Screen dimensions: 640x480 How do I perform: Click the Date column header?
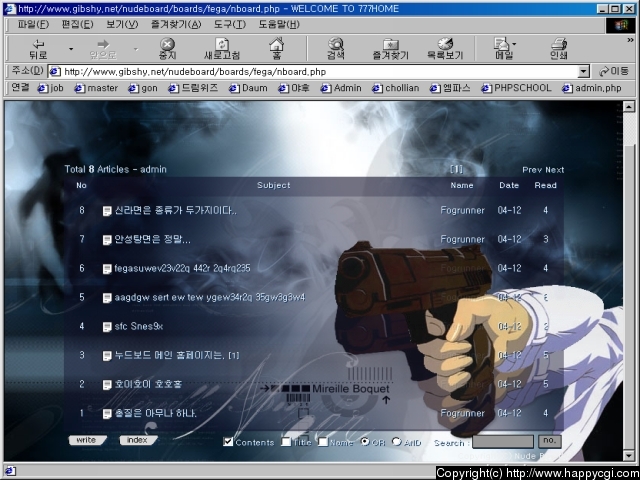coord(509,185)
